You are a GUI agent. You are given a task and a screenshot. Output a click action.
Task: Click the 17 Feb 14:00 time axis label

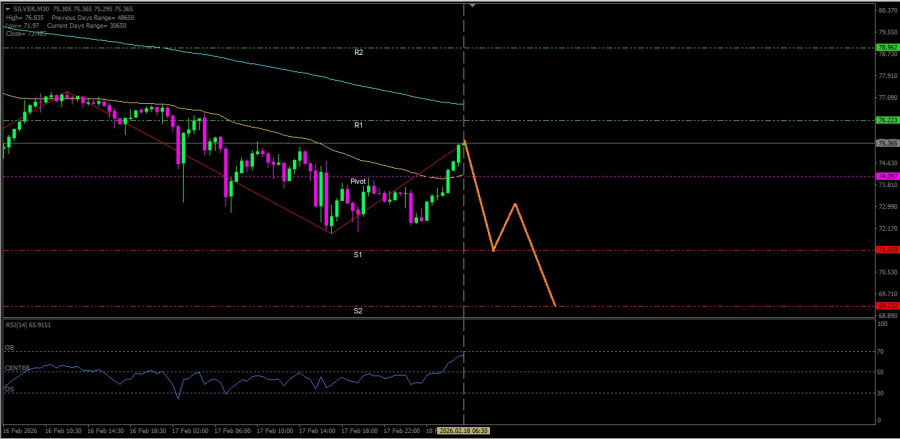(x=317, y=430)
